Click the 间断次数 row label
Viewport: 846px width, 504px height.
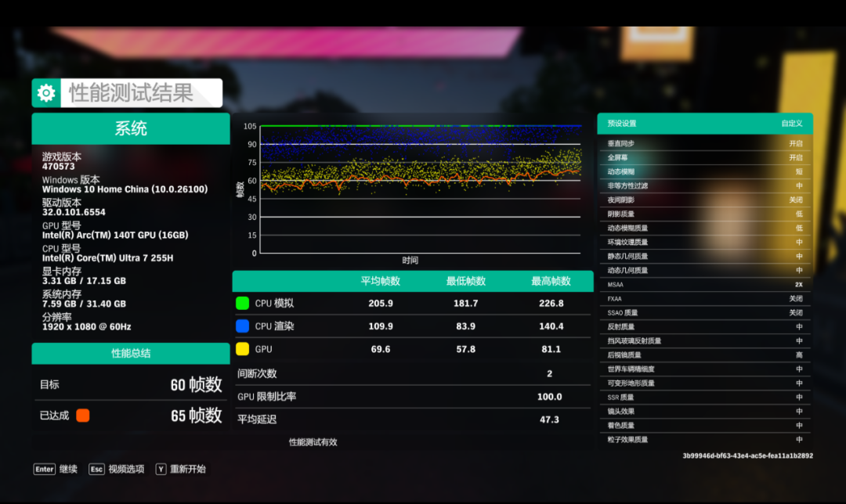(257, 373)
